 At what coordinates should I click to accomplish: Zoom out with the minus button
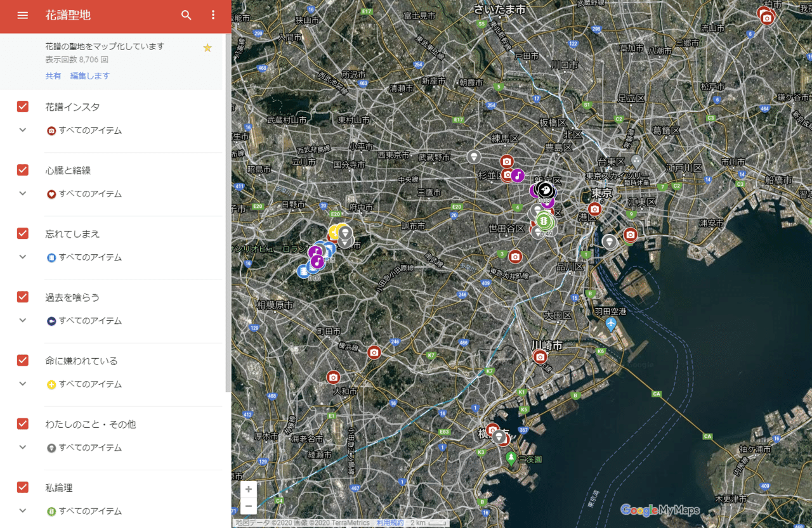point(249,506)
